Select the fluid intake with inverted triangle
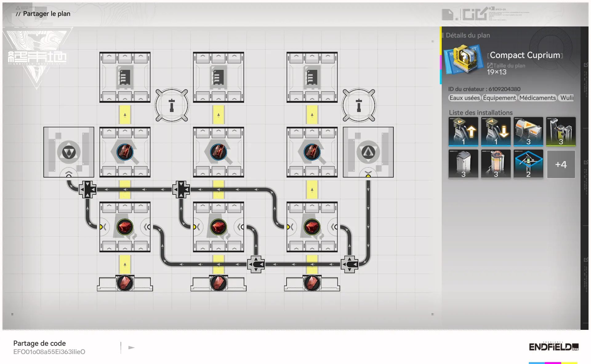Screen dimensions: 591x364 (x=69, y=152)
